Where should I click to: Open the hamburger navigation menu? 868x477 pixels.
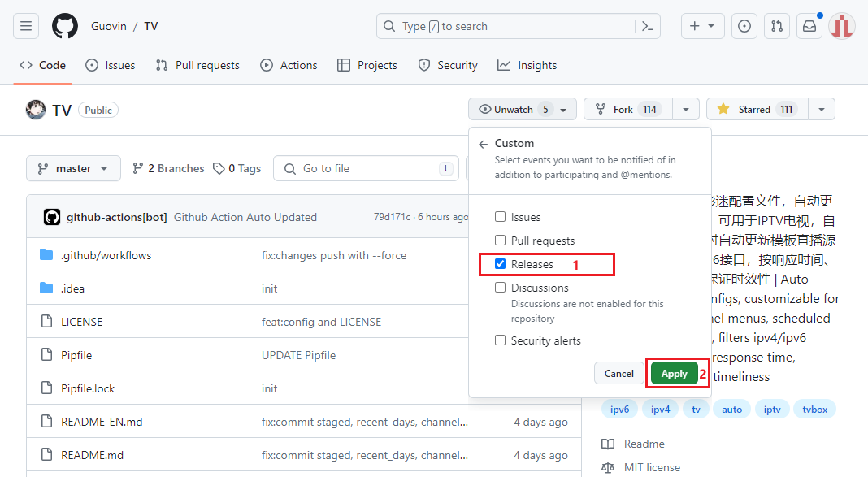(26, 26)
